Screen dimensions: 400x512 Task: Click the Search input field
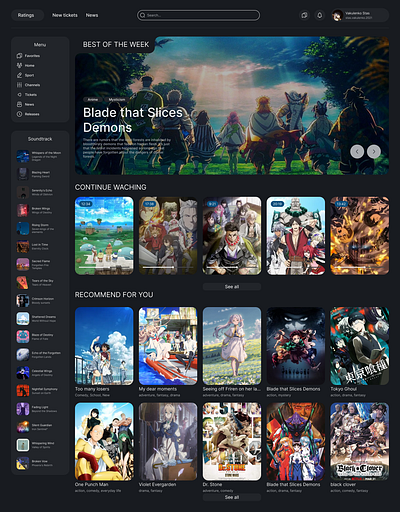click(198, 15)
